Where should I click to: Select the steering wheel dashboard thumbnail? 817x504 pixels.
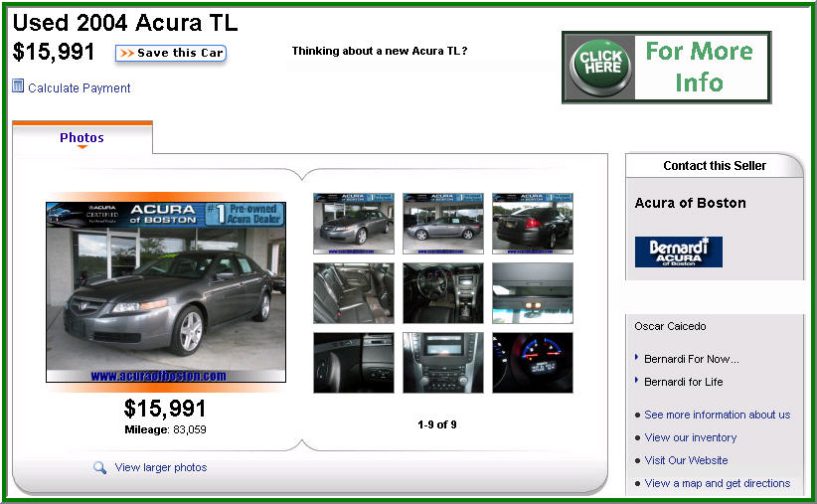click(x=443, y=293)
